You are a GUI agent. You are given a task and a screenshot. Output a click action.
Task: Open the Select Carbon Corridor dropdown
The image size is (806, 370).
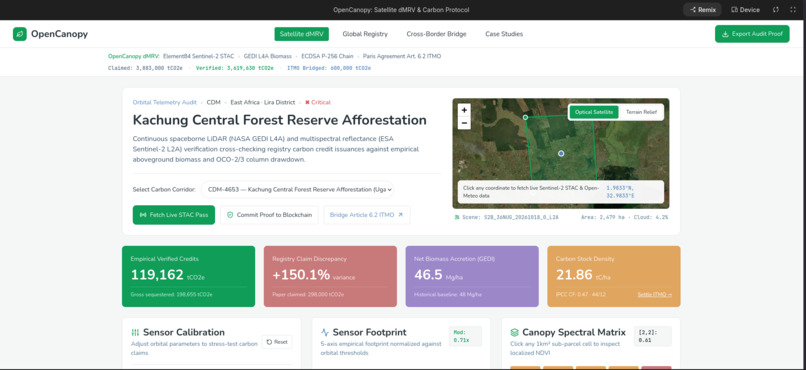297,189
